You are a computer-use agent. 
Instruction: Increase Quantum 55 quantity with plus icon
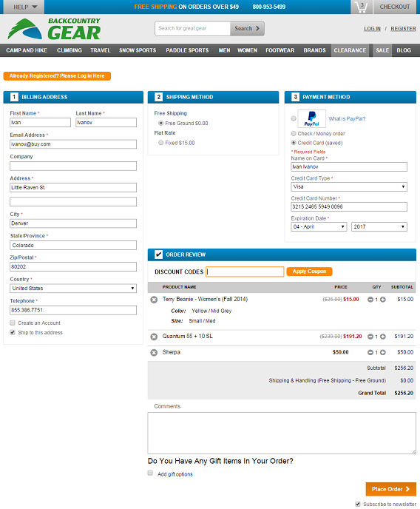[x=383, y=337]
